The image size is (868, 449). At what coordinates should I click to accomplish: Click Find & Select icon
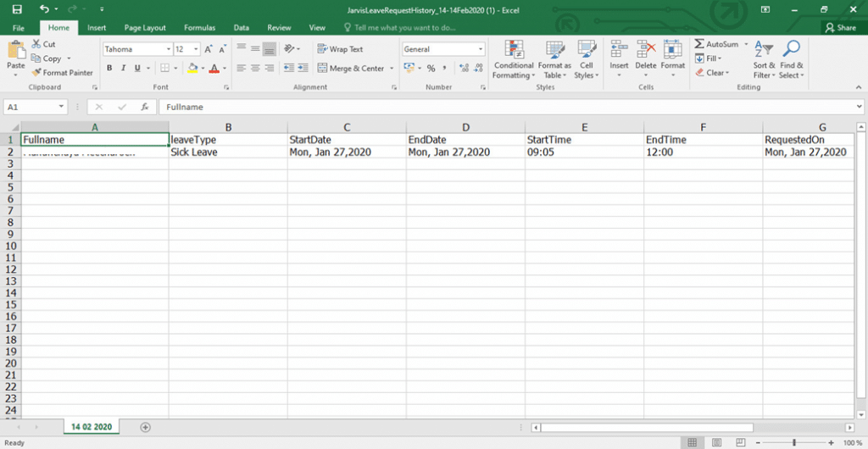[792, 59]
